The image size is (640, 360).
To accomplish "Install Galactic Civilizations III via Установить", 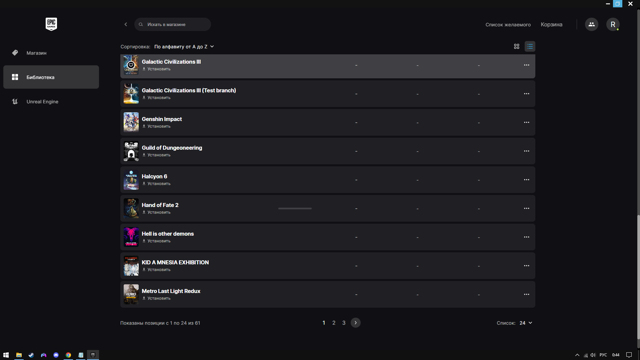I will [x=156, y=69].
